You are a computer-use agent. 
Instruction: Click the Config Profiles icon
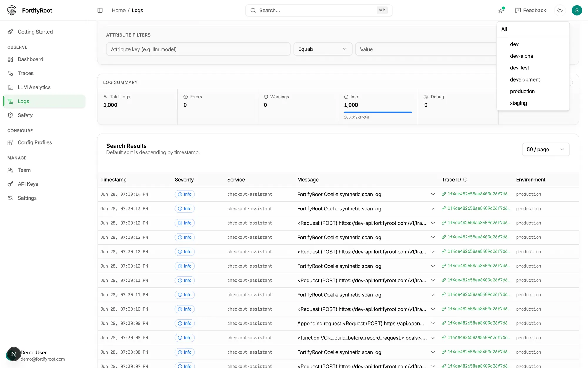[x=10, y=142]
